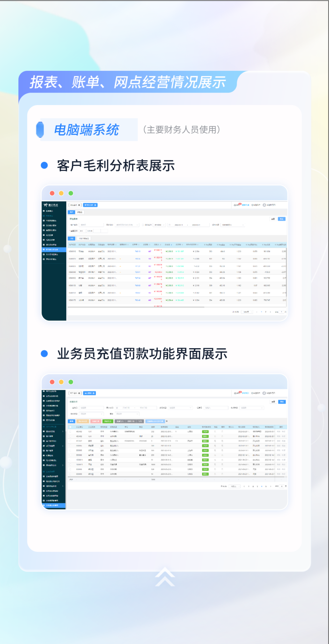Click the info icon beside the light blue button

[x=167, y=421]
